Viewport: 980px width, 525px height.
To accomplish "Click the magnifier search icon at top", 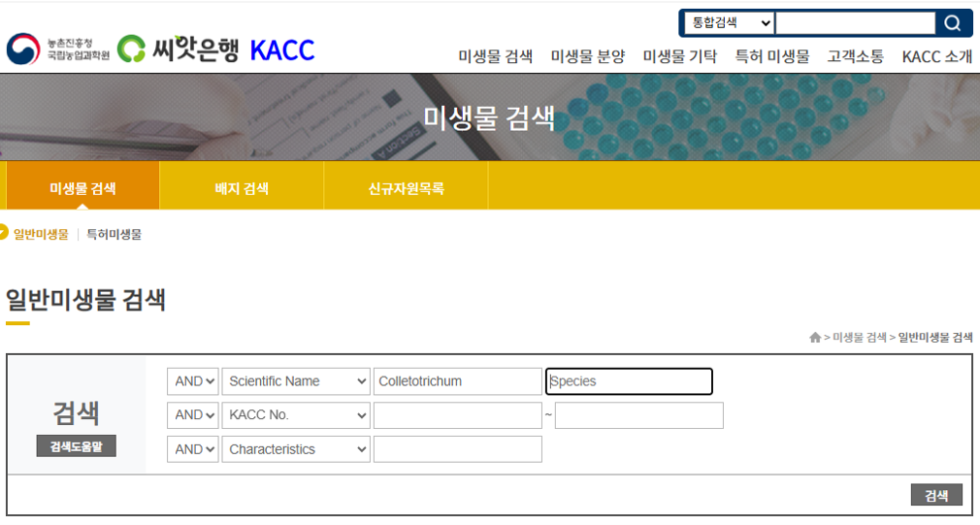I will tap(953, 23).
